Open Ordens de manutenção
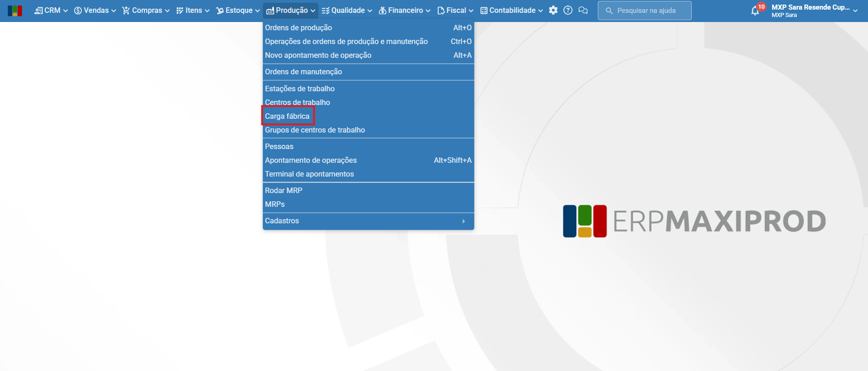The image size is (868, 371). pos(368,72)
